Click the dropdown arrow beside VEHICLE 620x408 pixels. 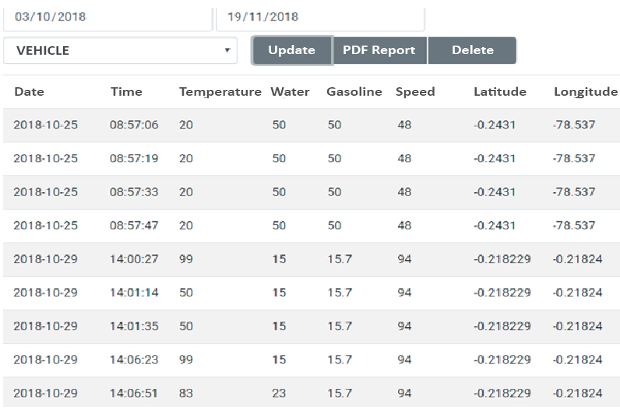tap(227, 50)
